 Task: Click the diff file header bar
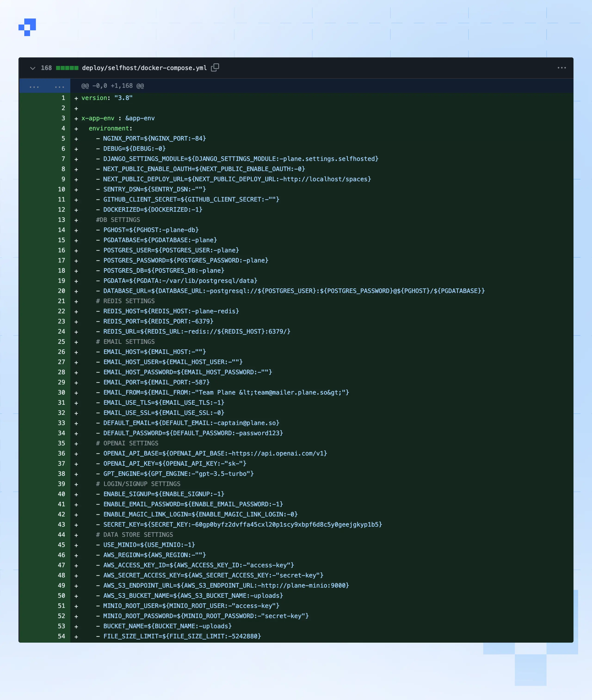302,68
